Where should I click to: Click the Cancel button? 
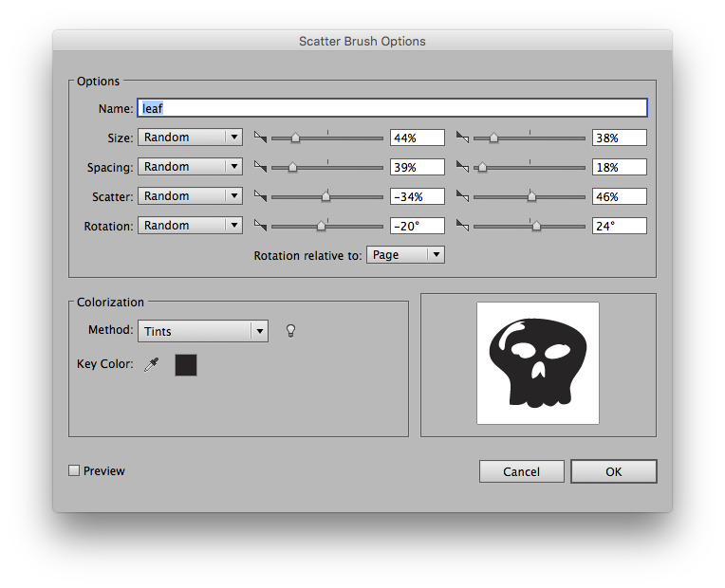pyautogui.click(x=521, y=471)
